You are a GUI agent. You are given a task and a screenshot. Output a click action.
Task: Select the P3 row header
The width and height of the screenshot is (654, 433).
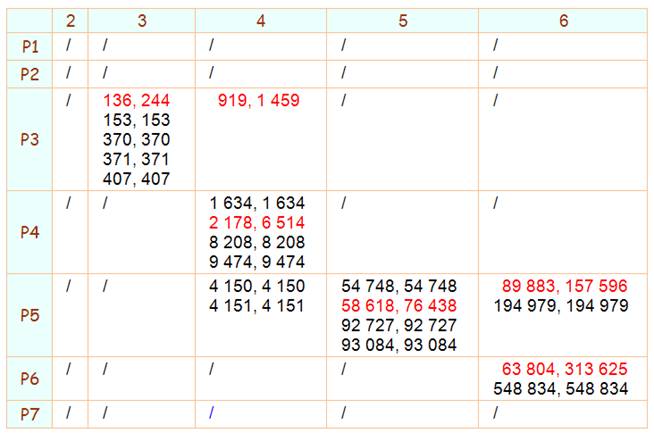click(x=29, y=139)
